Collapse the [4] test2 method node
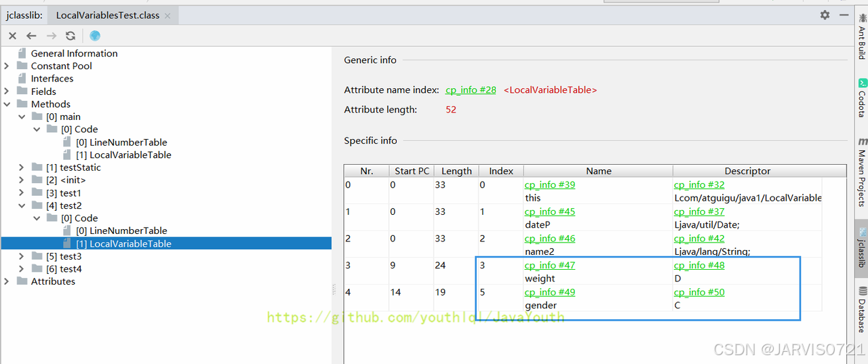868x364 pixels. point(22,205)
